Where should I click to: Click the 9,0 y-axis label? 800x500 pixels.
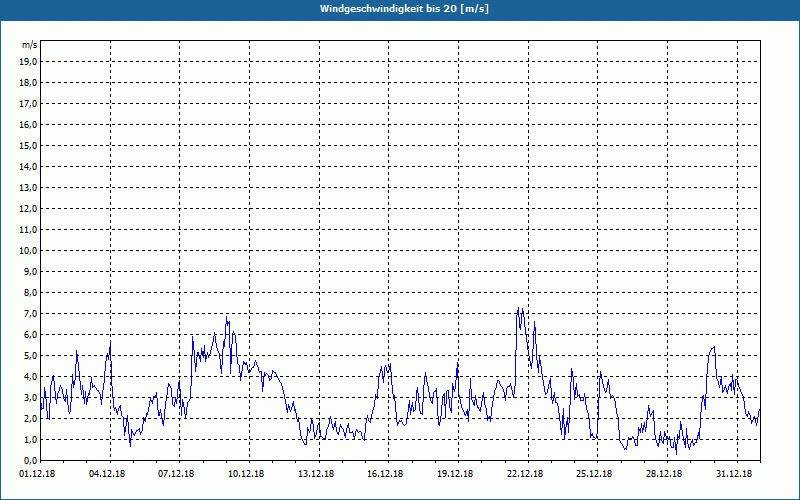point(30,271)
